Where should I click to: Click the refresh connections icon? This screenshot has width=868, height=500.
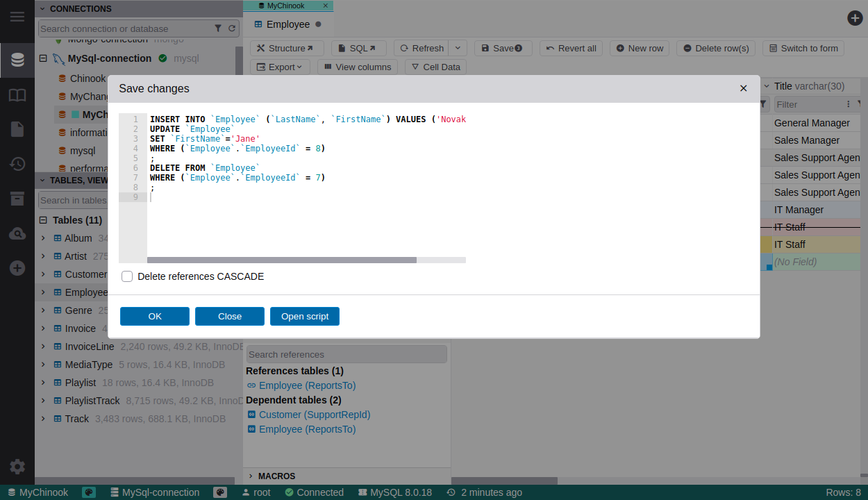pos(232,28)
